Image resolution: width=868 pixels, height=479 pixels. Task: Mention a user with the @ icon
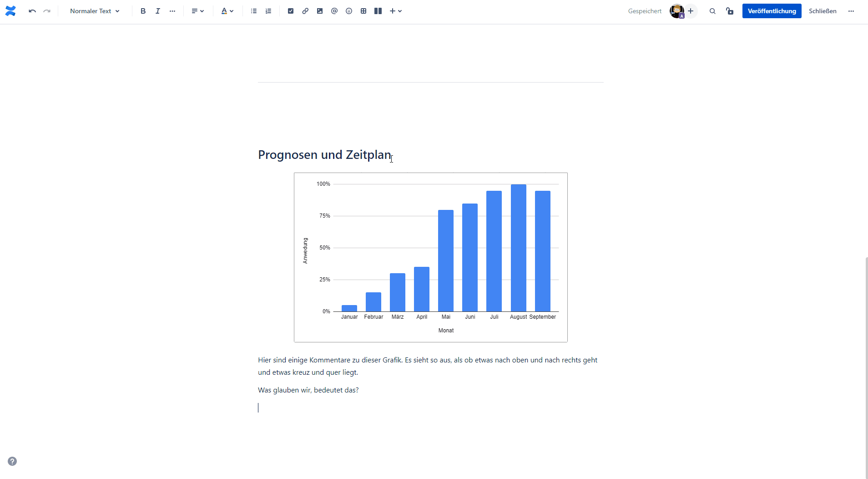tap(334, 11)
